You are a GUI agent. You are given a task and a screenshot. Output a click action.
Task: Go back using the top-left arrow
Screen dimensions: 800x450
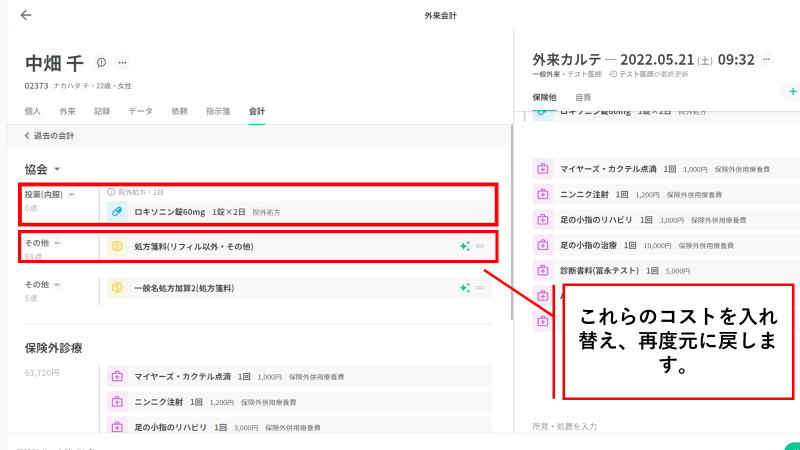point(26,15)
